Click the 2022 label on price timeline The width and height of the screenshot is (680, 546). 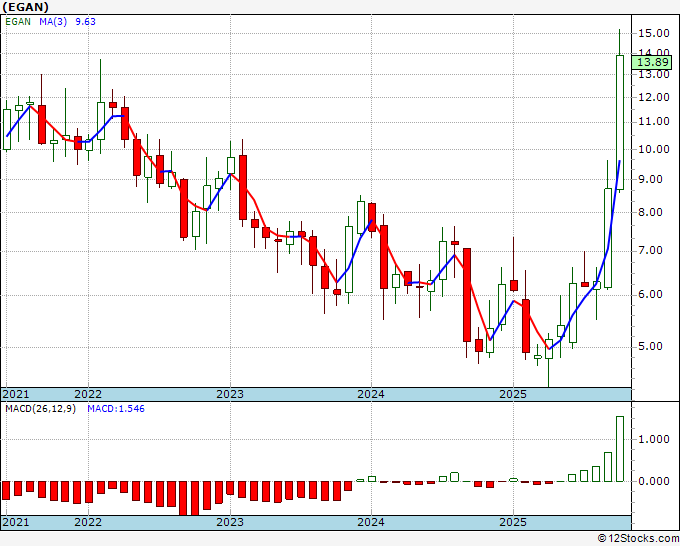tap(88, 394)
